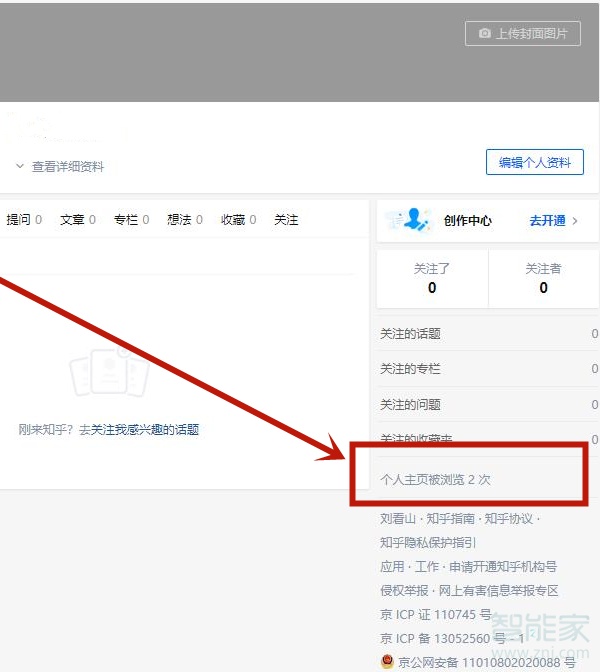The image size is (600, 672).
Task: Open the 关注了 following count
Action: point(432,278)
